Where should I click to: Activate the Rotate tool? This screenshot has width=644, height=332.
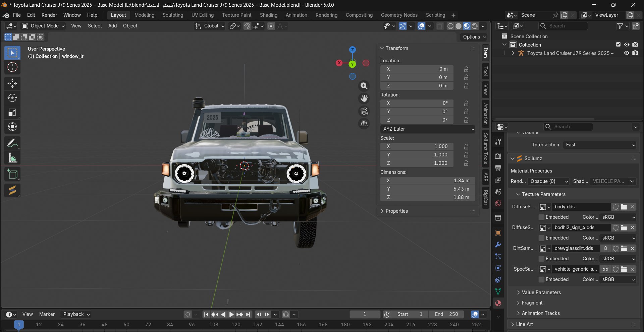click(12, 98)
